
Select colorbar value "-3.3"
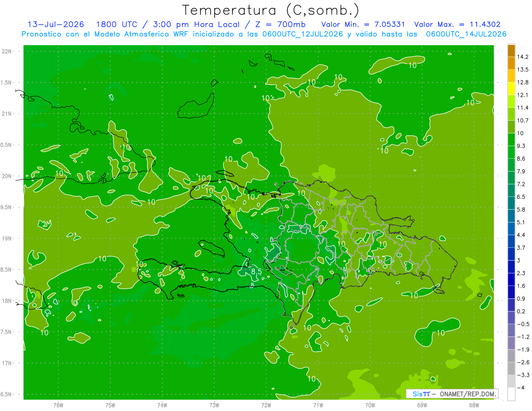click(523, 375)
